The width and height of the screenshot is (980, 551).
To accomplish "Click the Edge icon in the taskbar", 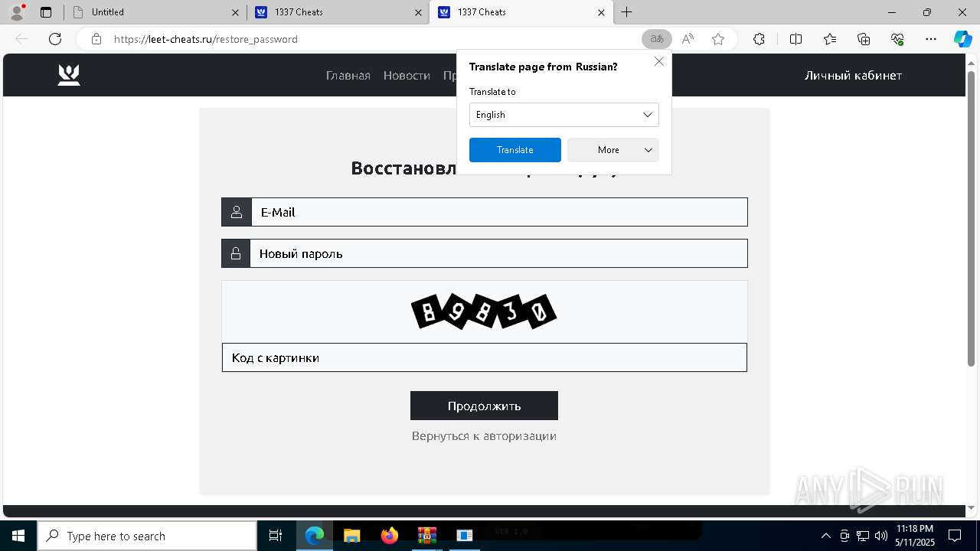I will point(315,536).
